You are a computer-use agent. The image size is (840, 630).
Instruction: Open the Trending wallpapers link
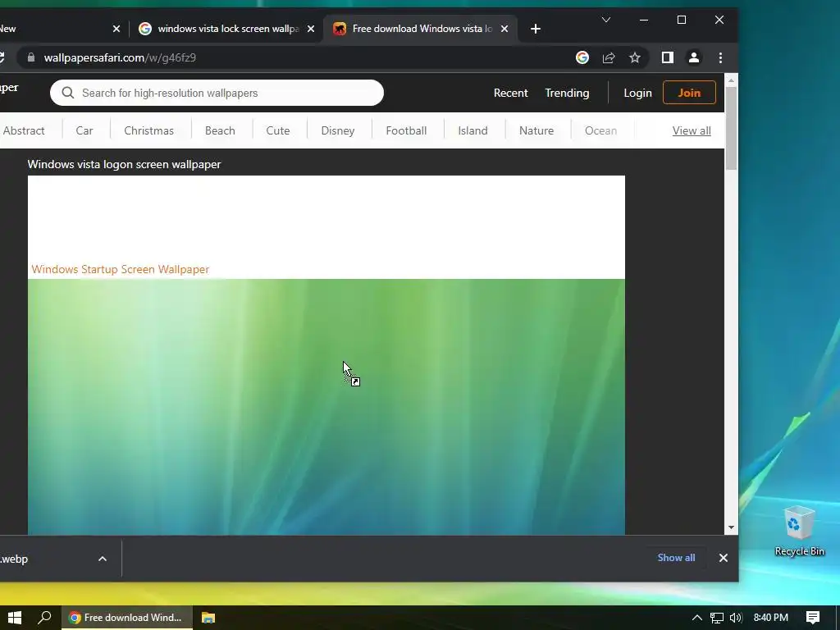567,93
